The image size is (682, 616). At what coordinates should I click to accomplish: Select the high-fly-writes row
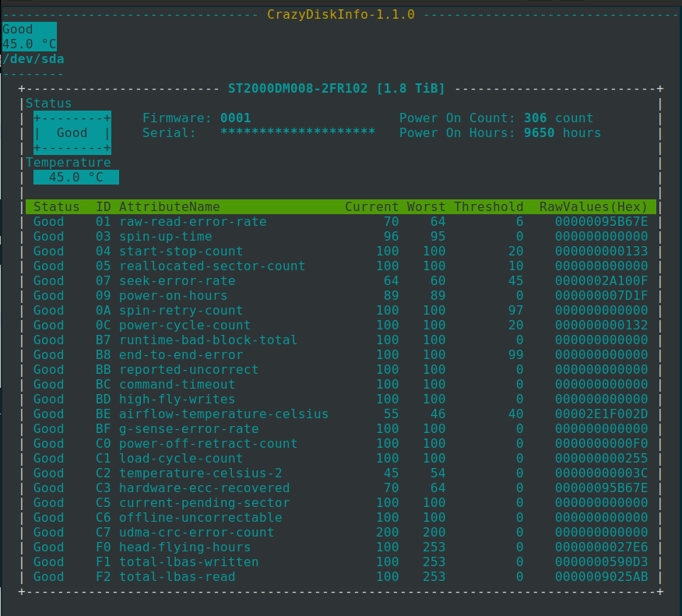(340, 399)
